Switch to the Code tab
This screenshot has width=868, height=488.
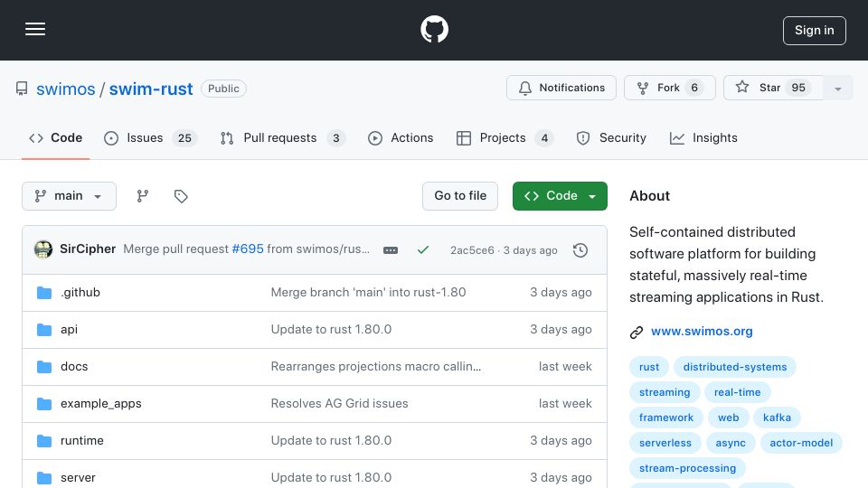point(55,137)
